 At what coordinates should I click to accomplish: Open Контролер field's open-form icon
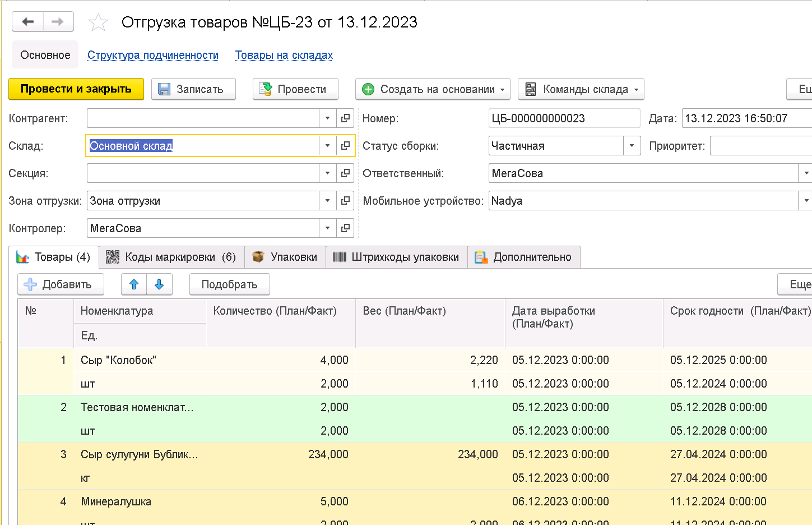[346, 228]
